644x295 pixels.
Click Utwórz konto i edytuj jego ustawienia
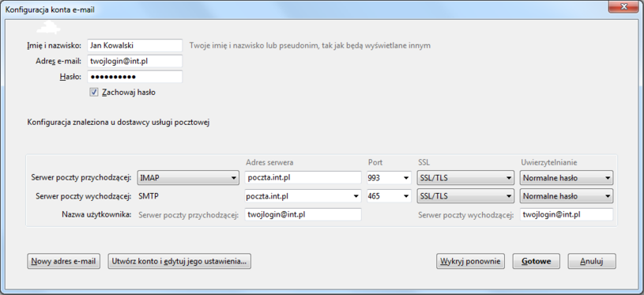[x=179, y=261]
